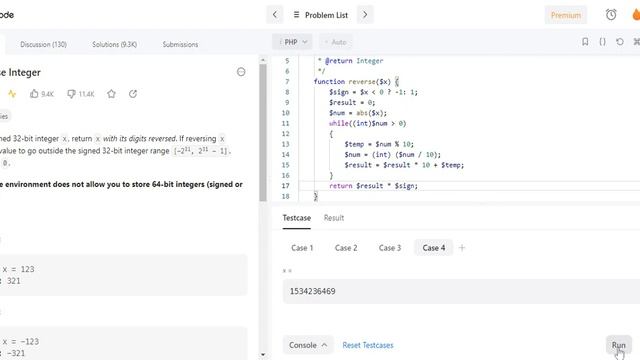Switch to the Submissions tab

pos(180,44)
